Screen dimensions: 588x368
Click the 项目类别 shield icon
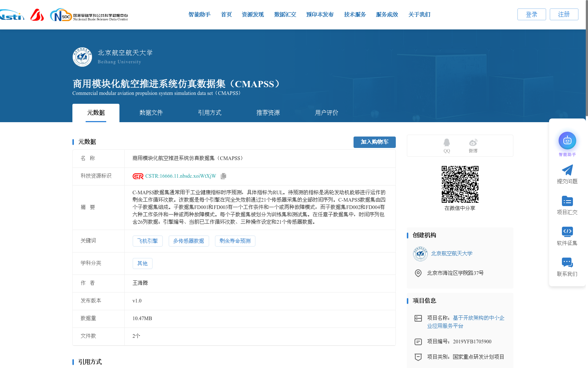tap(418, 357)
